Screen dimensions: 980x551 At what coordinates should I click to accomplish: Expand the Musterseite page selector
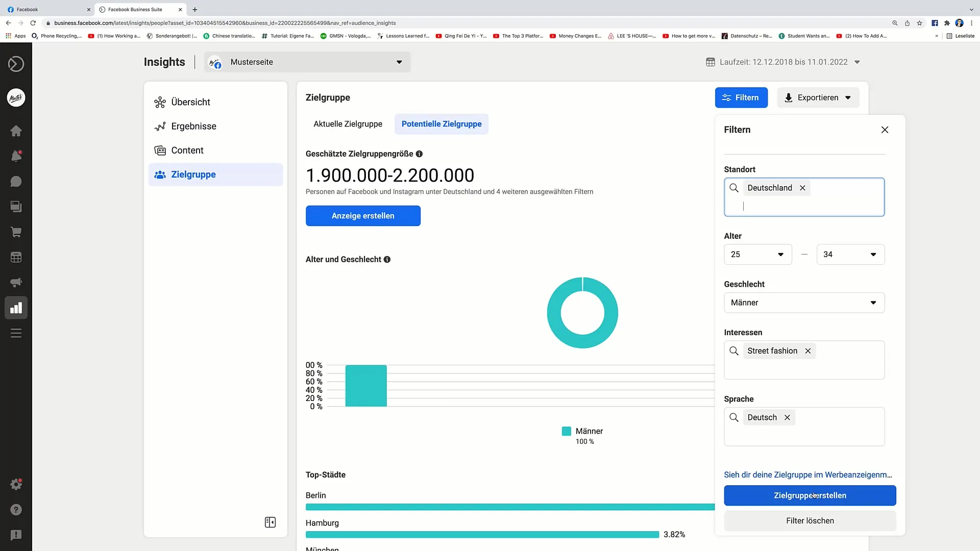pyautogui.click(x=399, y=62)
